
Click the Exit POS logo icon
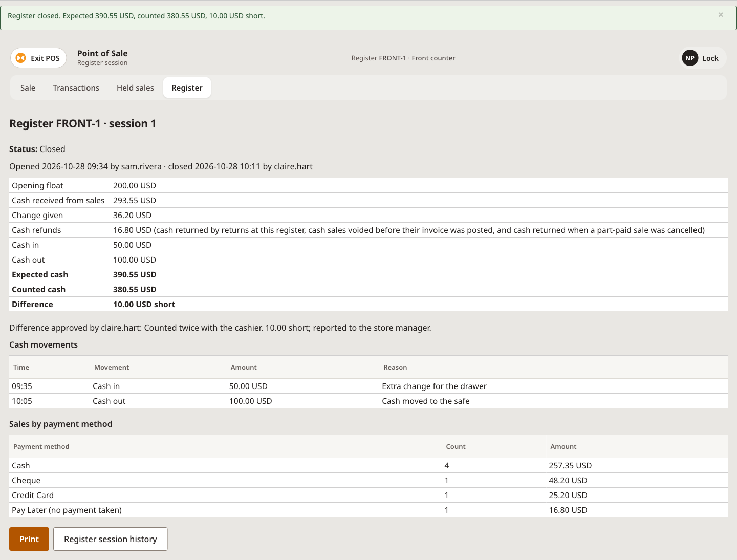click(20, 58)
